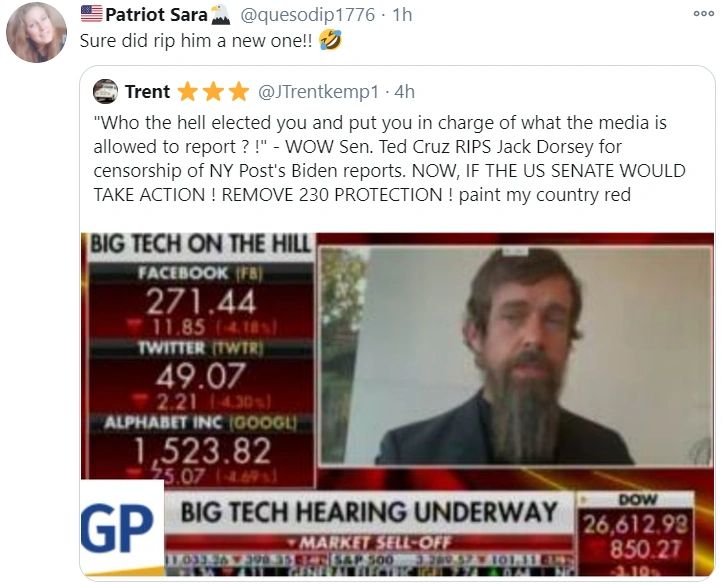Click the Big Tech Hearing Underway banner
This screenshot has height=584, width=723.
coord(368,512)
